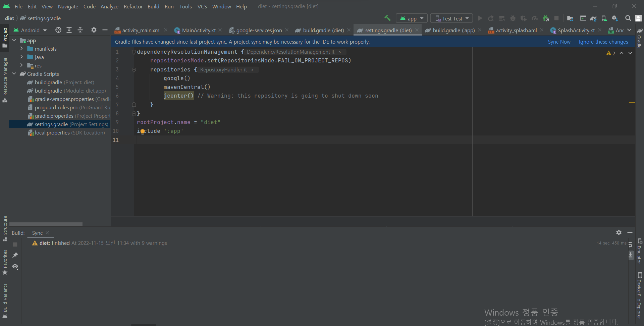This screenshot has height=326, width=644.
Task: Open the Analyze menu
Action: point(109,6)
